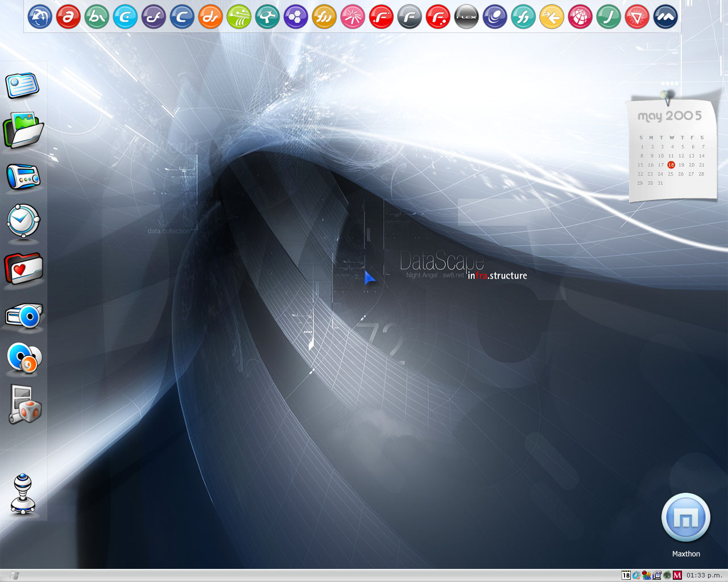Open the media file with dice icon
Viewport: 728px width, 582px height.
25,405
